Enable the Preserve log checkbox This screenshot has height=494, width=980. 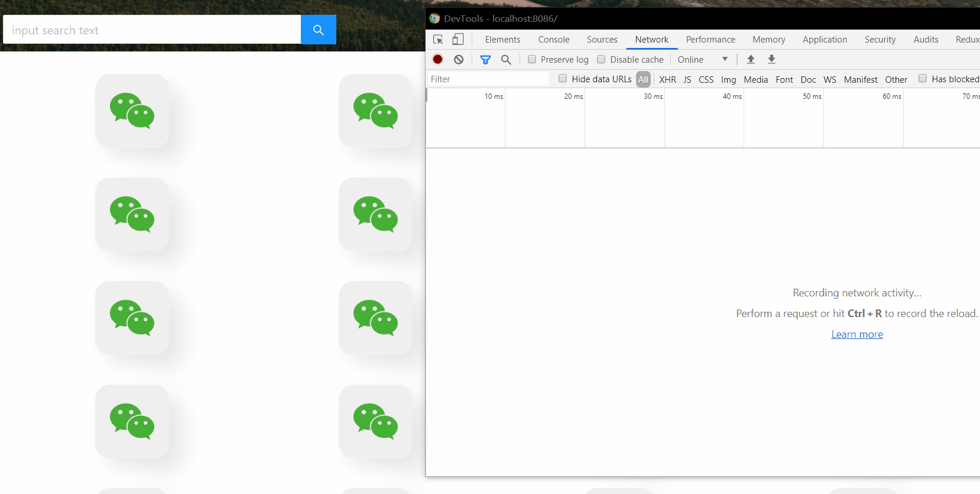tap(532, 59)
